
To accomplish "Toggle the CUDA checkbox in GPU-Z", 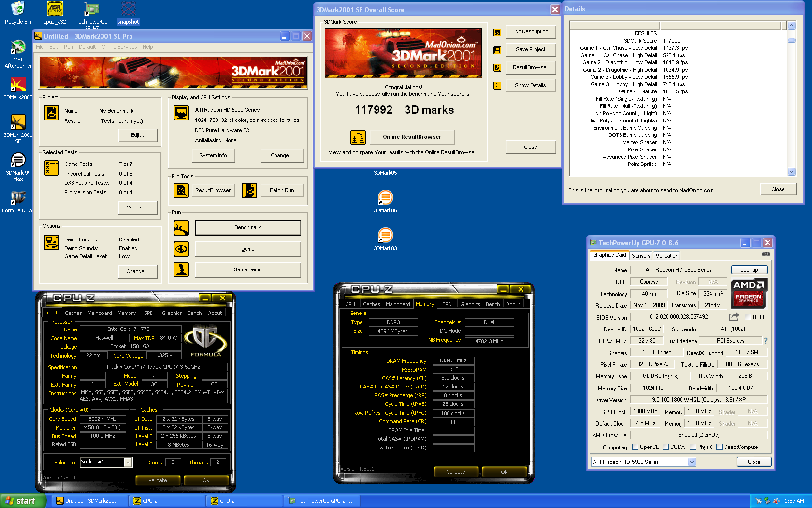I will pyautogui.click(x=666, y=447).
